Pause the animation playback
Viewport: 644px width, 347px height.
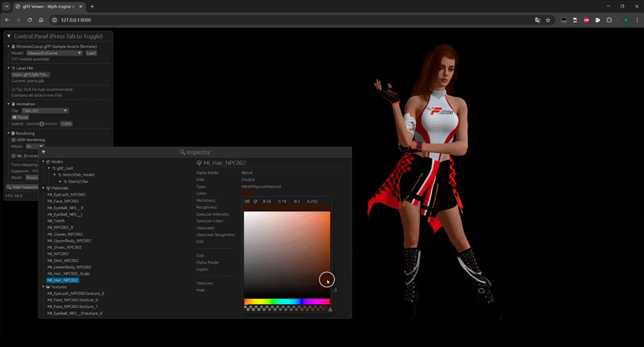pyautogui.click(x=20, y=117)
